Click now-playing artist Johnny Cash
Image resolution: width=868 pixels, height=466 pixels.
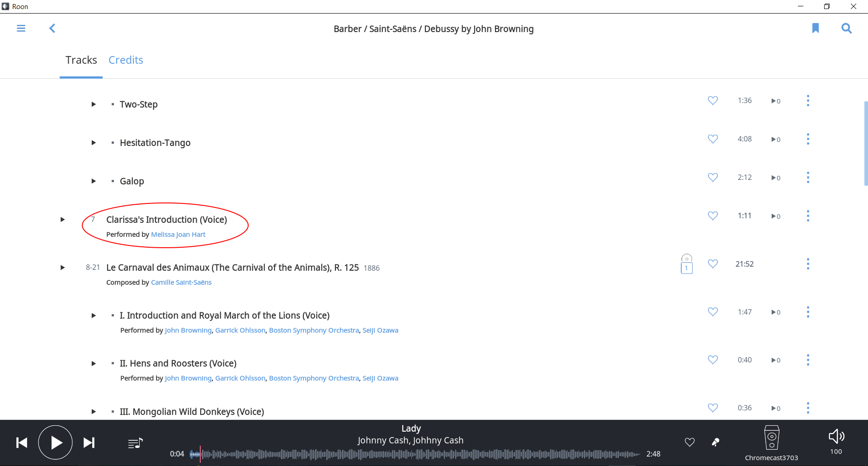tap(410, 440)
